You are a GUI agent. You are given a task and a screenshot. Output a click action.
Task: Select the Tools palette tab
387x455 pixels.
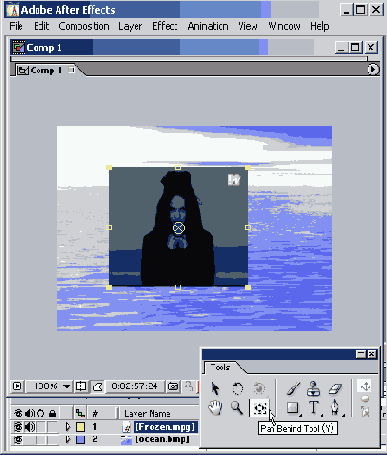click(221, 367)
